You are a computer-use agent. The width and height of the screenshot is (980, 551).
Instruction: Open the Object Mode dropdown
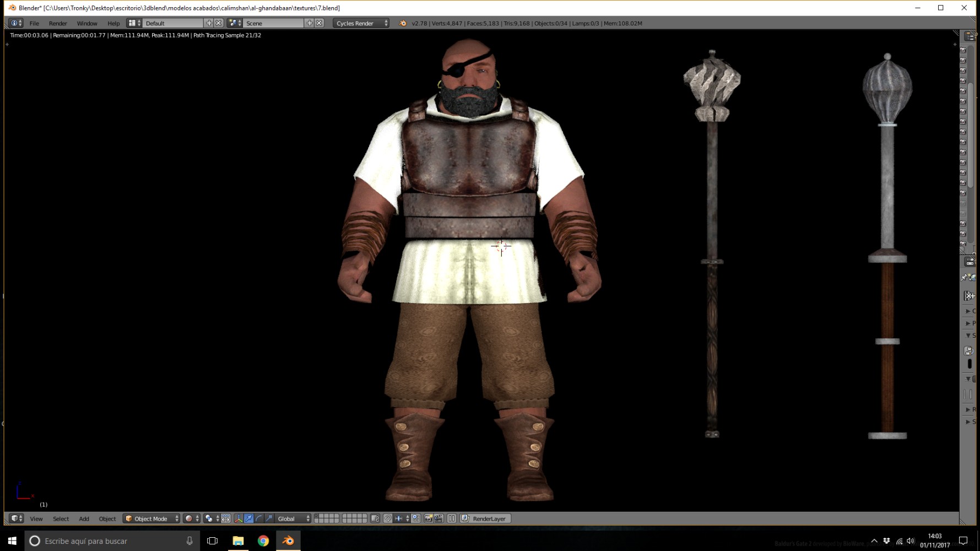point(151,518)
